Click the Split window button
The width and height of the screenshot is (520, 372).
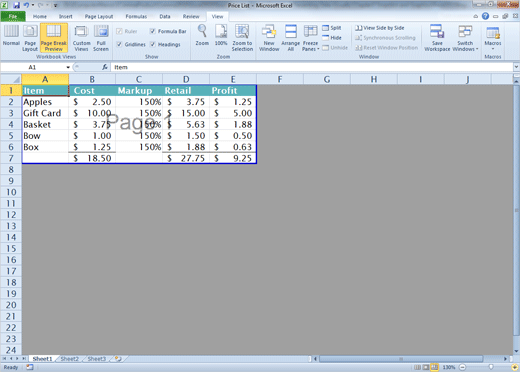(x=332, y=28)
